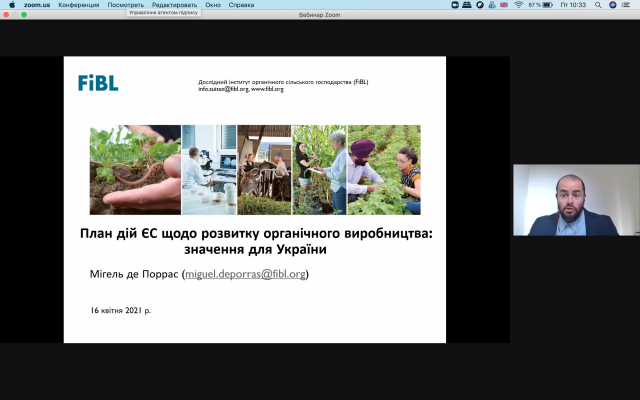640x400 pixels.
Task: Open the UK flag input source menu
Action: click(x=504, y=5)
